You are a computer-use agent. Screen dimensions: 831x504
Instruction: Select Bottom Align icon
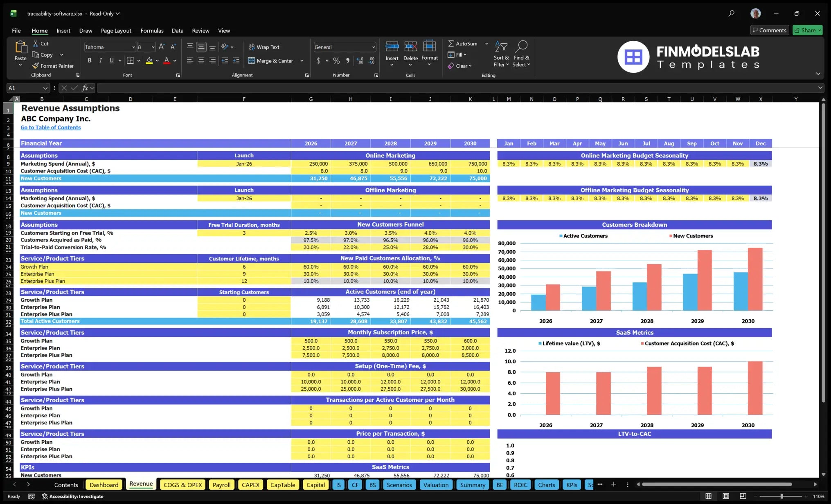coord(212,47)
